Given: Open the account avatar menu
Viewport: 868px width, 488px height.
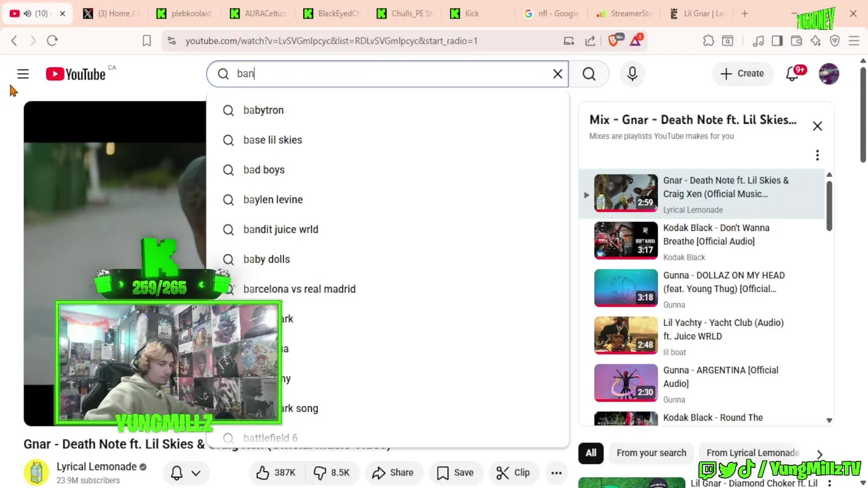Looking at the screenshot, I should [829, 74].
